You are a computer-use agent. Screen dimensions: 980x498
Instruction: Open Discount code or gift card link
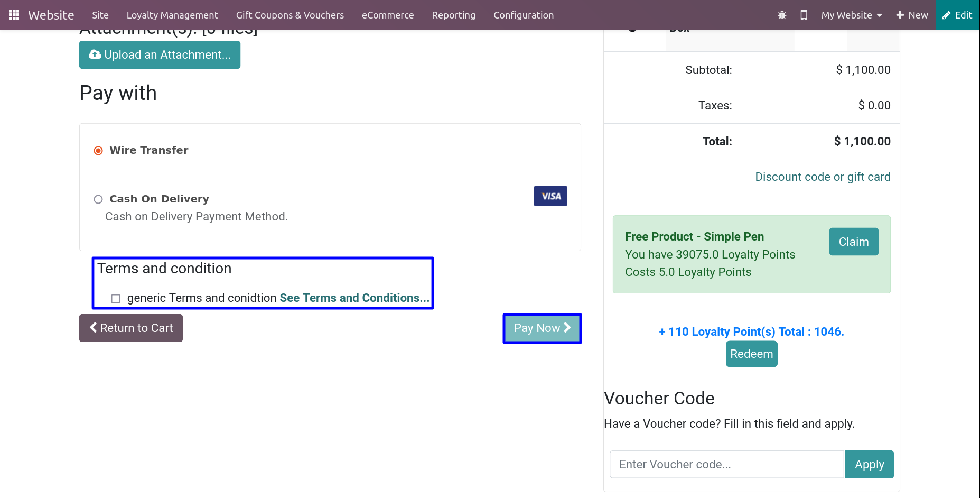pos(823,177)
